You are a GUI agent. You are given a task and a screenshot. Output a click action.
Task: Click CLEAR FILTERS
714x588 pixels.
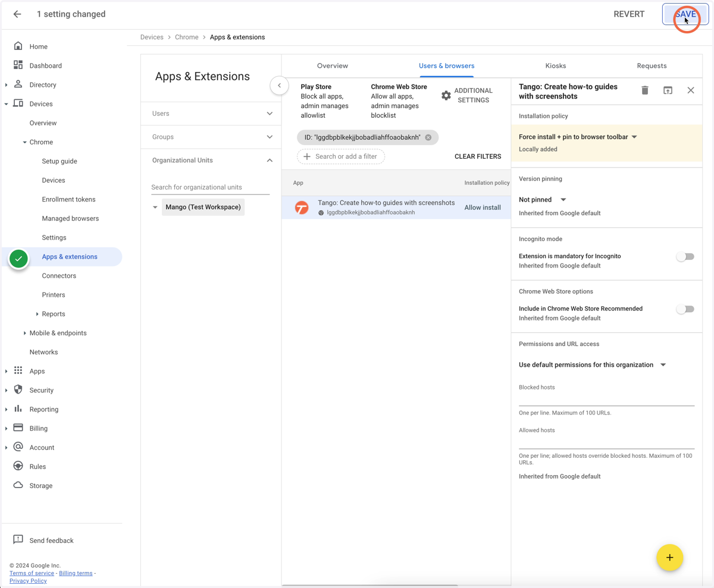tap(478, 156)
